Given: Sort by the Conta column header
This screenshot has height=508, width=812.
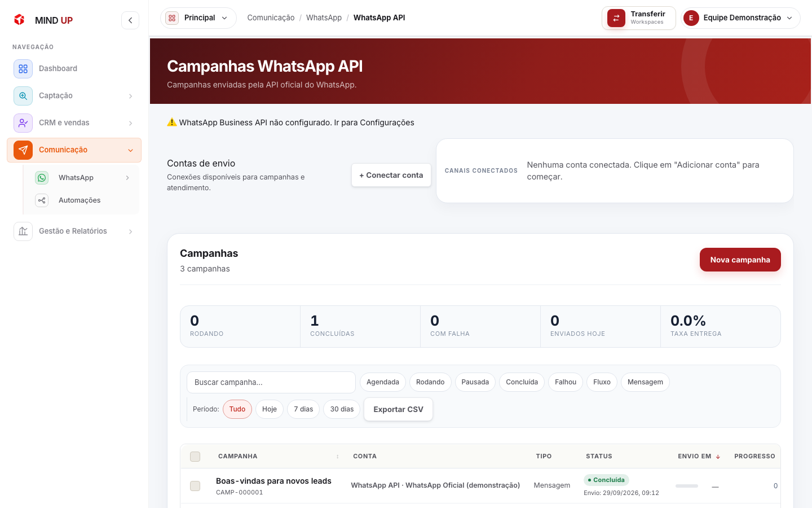Looking at the screenshot, I should pyautogui.click(x=365, y=456).
